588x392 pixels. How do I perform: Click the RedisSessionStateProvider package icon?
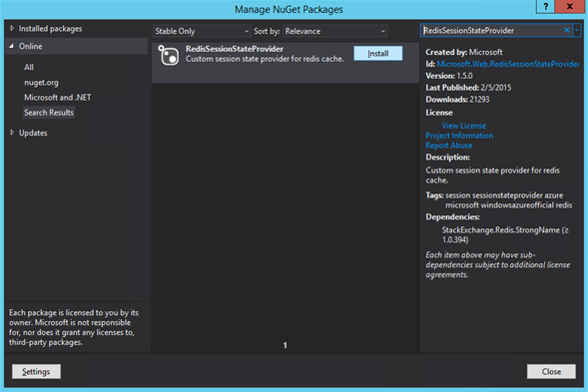coord(169,55)
